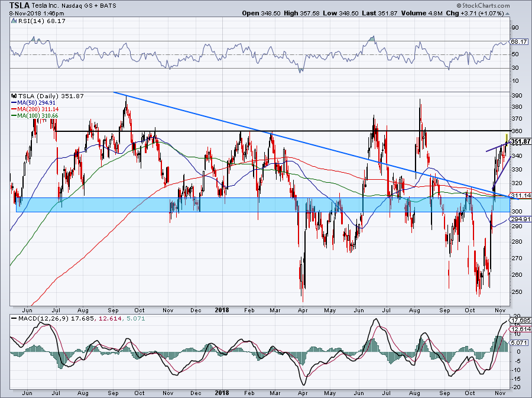Image resolution: width=532 pixels, height=398 pixels.
Task: Click the 17.685 MACD value tag on axis
Action: point(520,321)
